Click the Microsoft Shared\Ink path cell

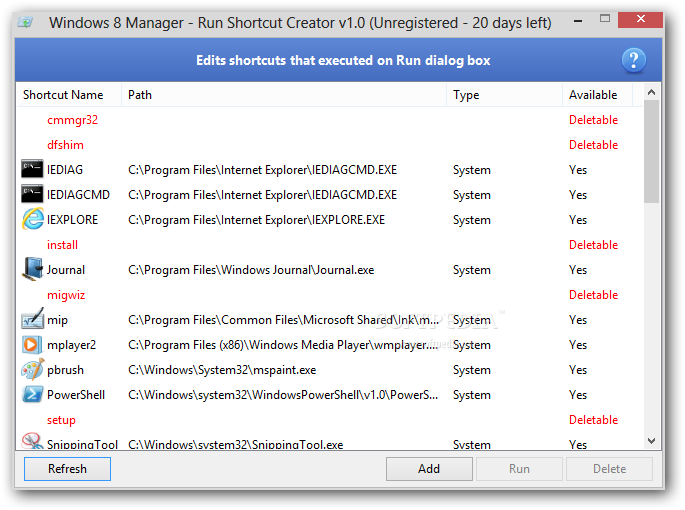point(283,320)
